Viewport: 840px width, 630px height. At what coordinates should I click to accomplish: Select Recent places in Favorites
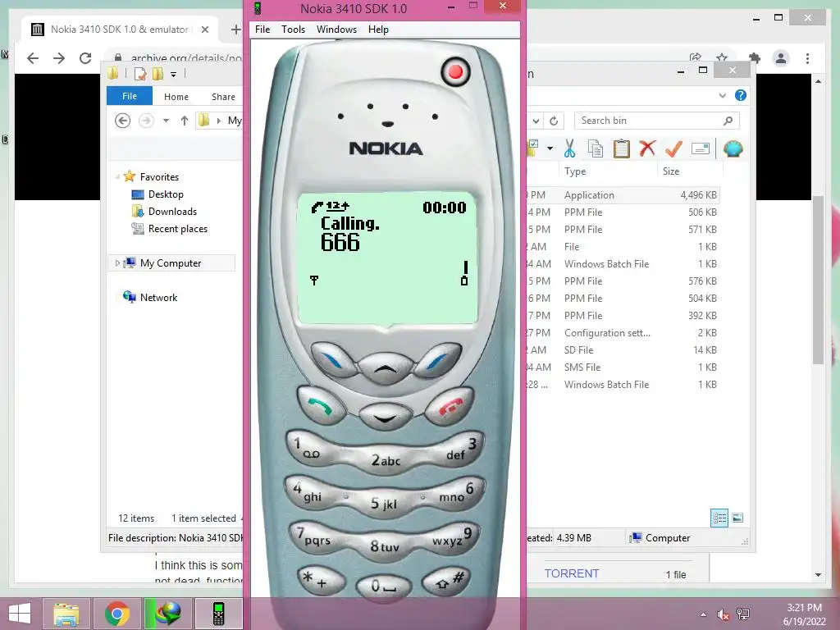(178, 229)
